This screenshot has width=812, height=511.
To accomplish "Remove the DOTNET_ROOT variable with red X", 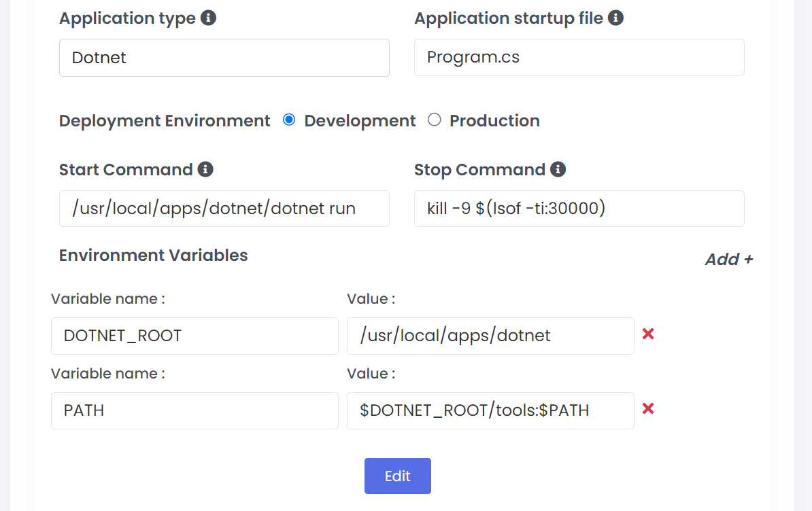I will click(648, 334).
